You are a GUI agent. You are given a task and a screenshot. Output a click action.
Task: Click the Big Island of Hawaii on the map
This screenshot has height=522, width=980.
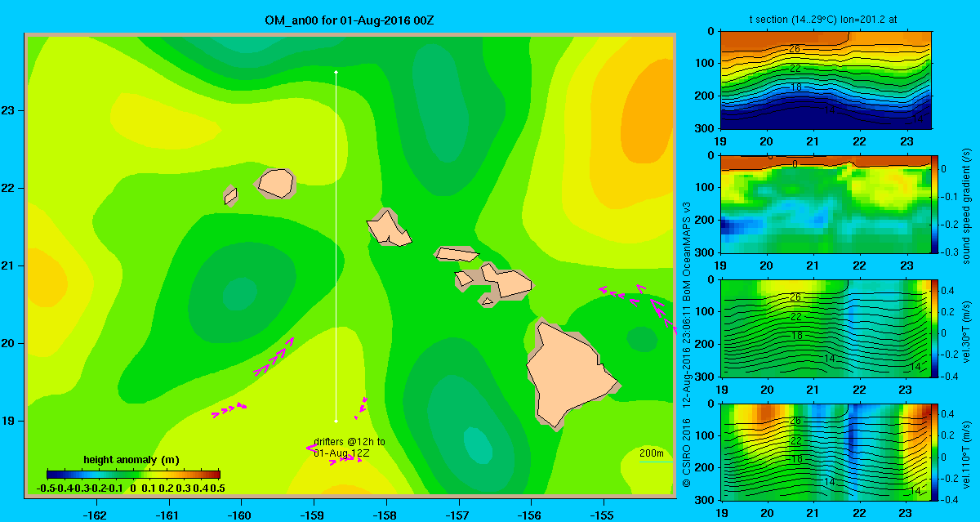[569, 376]
